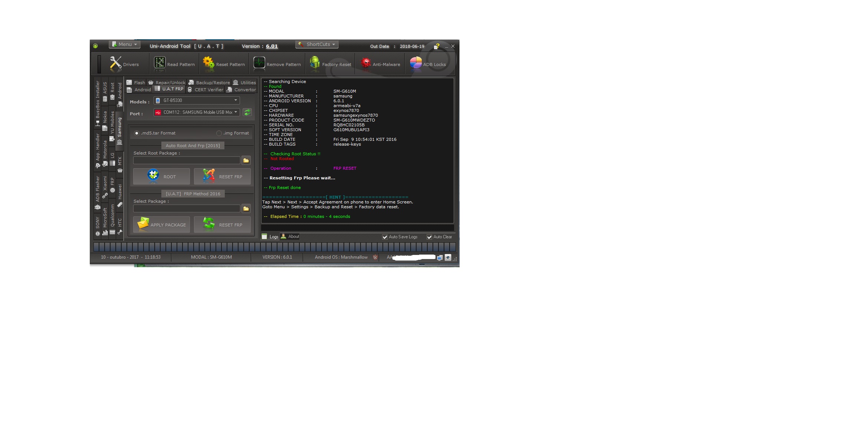The width and height of the screenshot is (868, 441).
Task: Open the App. Handler side tab
Action: (98, 150)
